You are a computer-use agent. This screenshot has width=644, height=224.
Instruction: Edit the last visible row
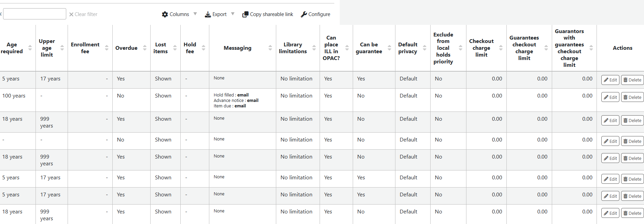(x=610, y=213)
